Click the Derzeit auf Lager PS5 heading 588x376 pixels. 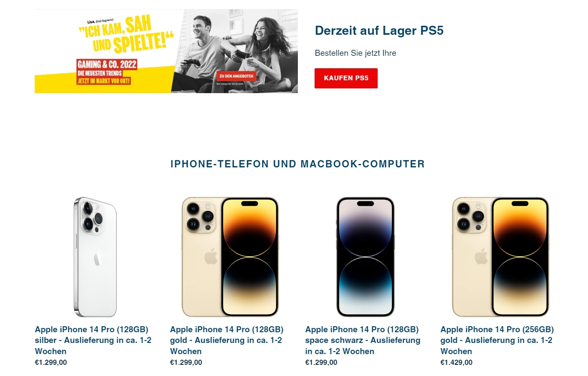379,30
